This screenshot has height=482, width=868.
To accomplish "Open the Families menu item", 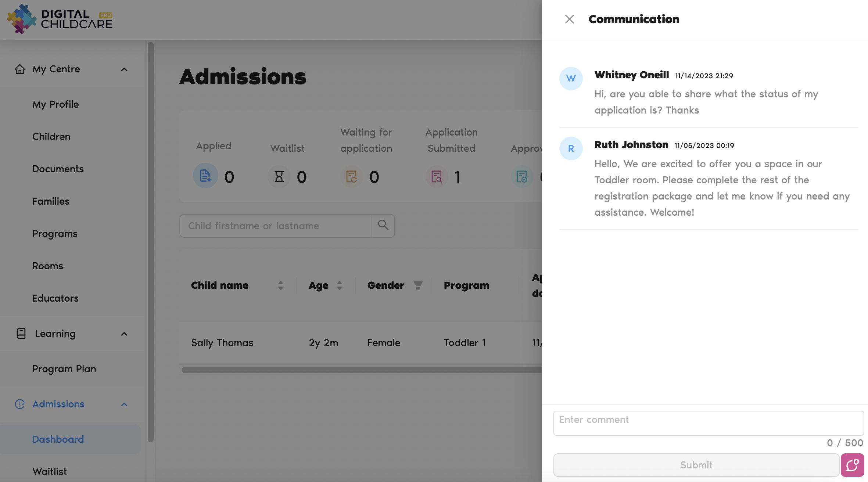I will (x=51, y=201).
